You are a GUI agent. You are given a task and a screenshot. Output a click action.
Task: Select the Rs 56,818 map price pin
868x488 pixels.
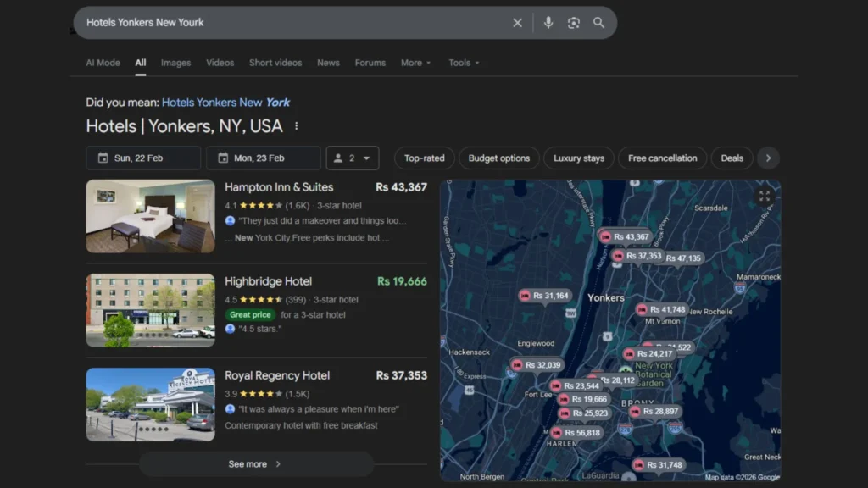[x=576, y=433]
